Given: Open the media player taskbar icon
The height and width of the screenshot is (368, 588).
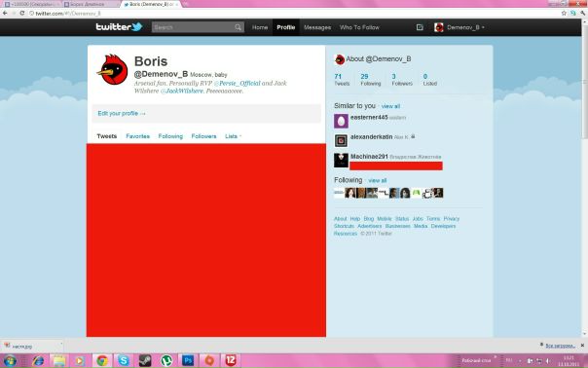Looking at the screenshot, I should [x=79, y=361].
